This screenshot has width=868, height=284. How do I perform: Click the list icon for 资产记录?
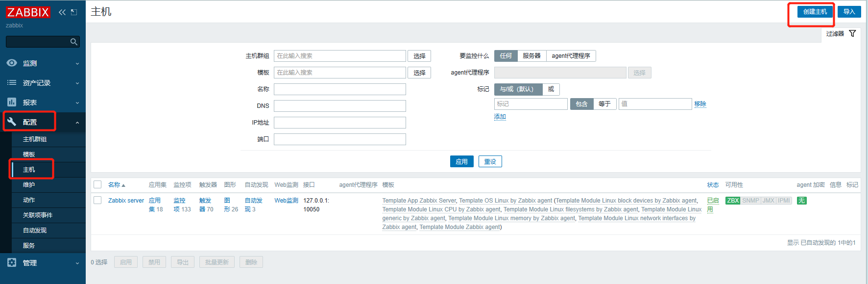coord(12,82)
